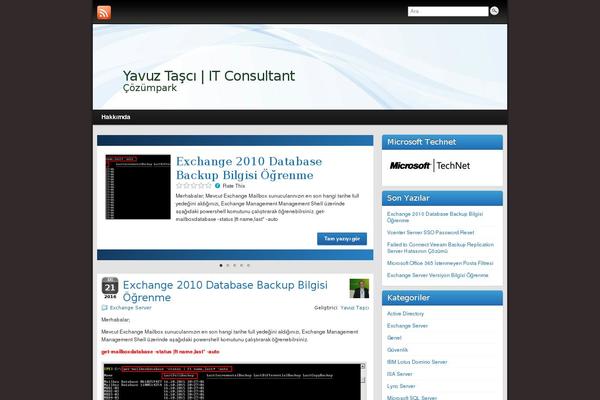Click the author avatar photo
Screen dimensions: 600x400
[x=359, y=289]
